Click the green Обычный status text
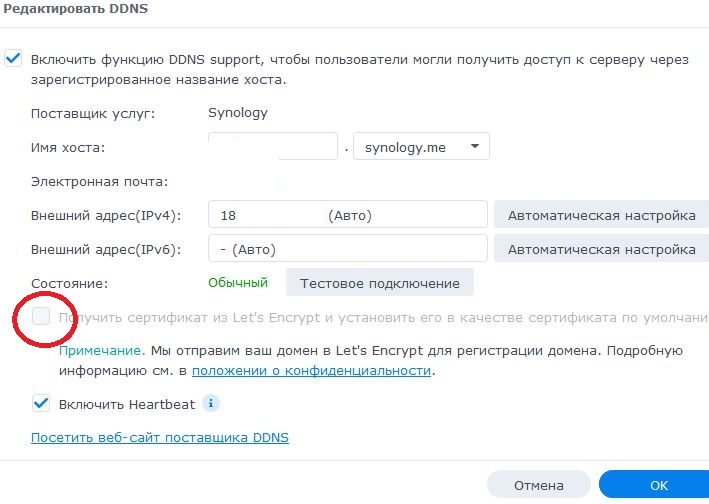Image resolution: width=709 pixels, height=504 pixels. coord(238,283)
